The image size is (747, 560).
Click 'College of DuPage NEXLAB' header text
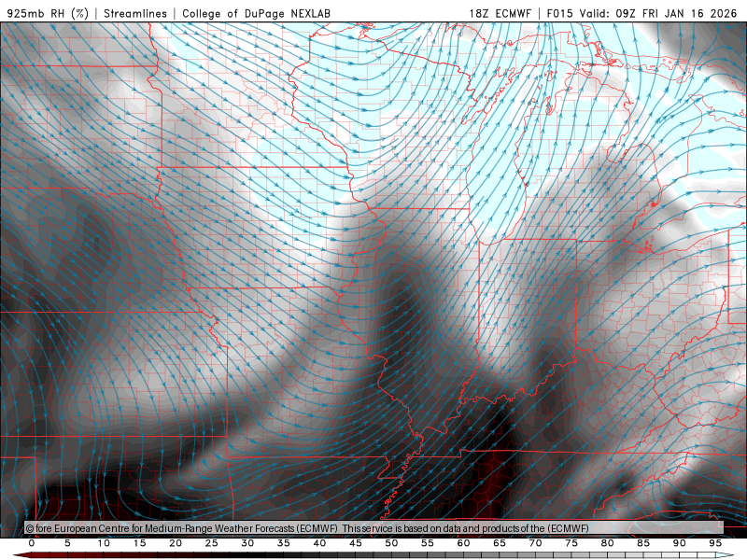(256, 13)
